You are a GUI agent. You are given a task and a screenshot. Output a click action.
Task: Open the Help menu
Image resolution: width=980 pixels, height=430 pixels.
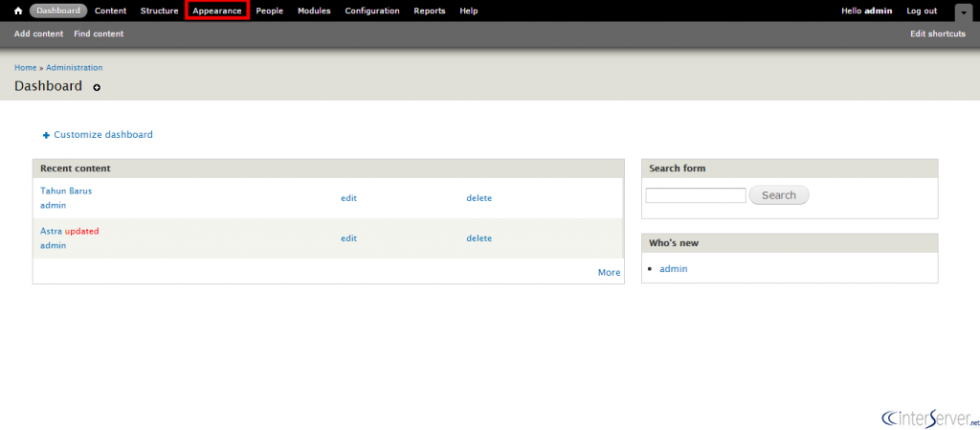point(469,11)
